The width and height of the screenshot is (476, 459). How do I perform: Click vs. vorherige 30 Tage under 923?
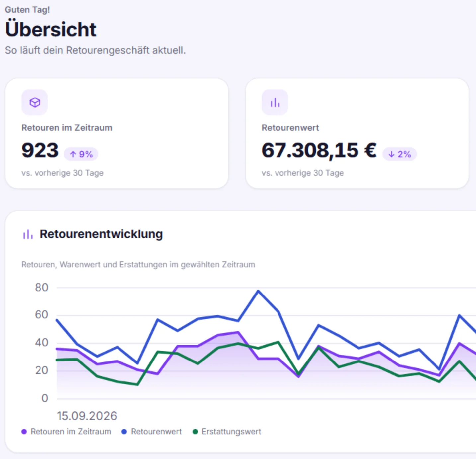62,173
